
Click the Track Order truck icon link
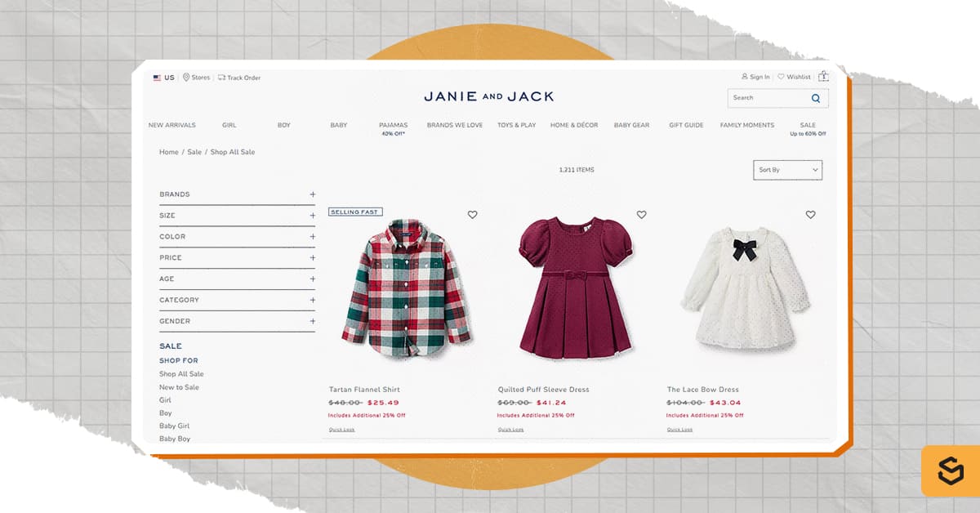tap(239, 78)
